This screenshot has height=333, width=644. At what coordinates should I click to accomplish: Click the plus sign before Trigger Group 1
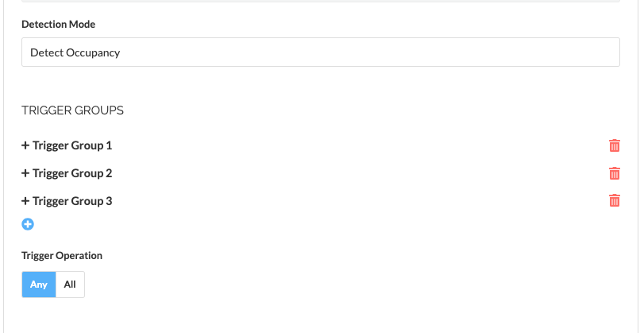click(x=25, y=145)
